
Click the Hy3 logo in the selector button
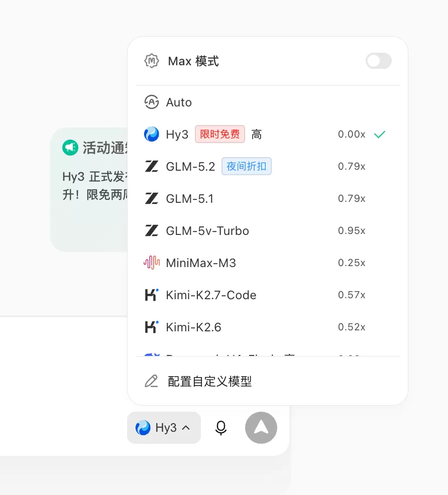[x=143, y=428]
